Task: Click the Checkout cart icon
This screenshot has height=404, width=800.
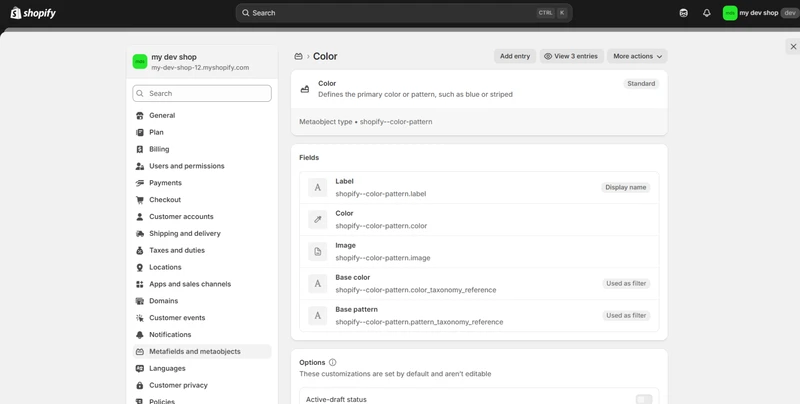Action: tap(140, 200)
